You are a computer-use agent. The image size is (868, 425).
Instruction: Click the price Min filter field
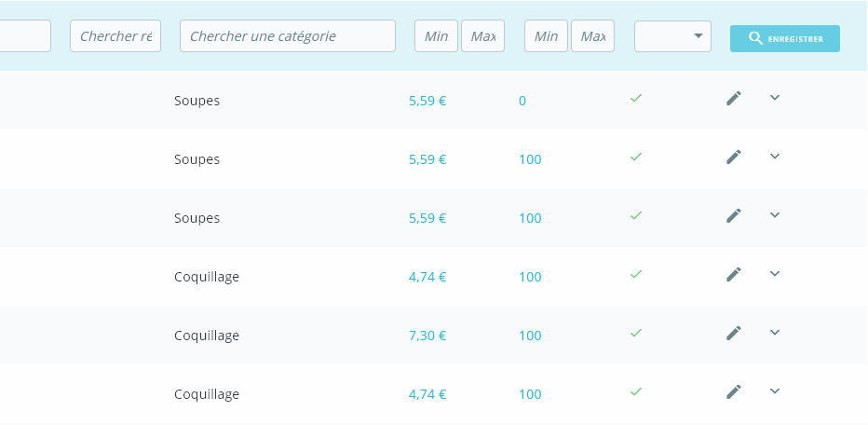click(436, 36)
